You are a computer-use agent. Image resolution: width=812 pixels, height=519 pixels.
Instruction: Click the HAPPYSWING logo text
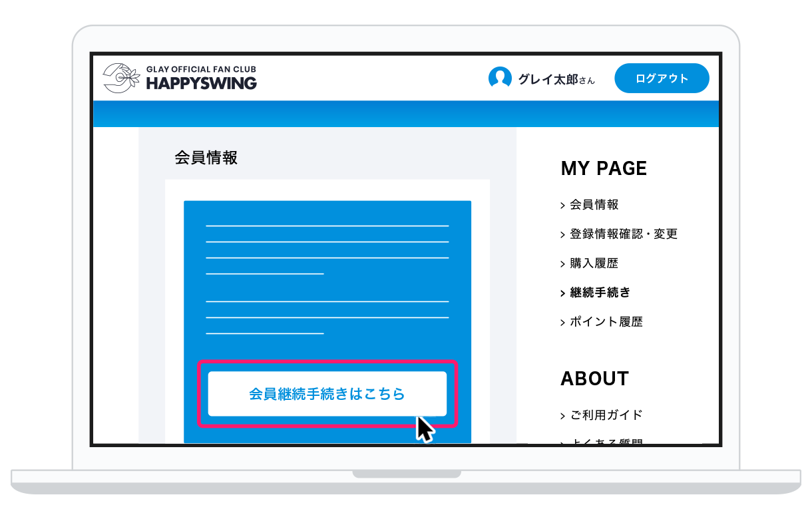(x=201, y=83)
